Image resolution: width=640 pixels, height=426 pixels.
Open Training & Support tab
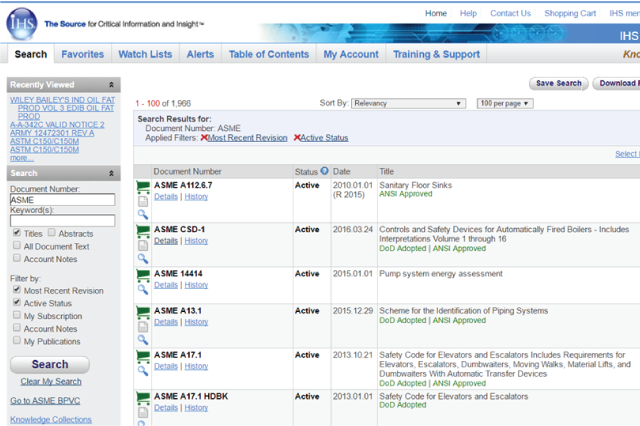tap(436, 54)
